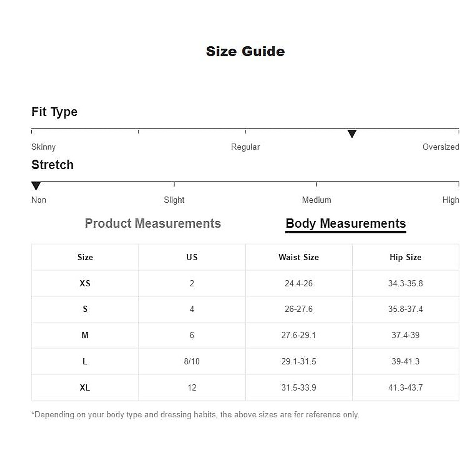Screen dimensions: 476x476
Task: Click the High stretch label
Action: (x=451, y=200)
